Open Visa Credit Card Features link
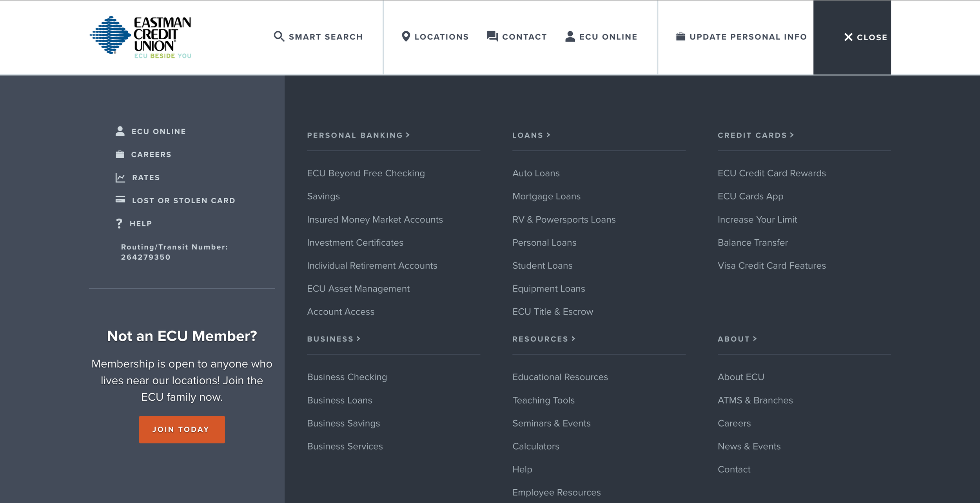The height and width of the screenshot is (503, 980). pos(771,266)
